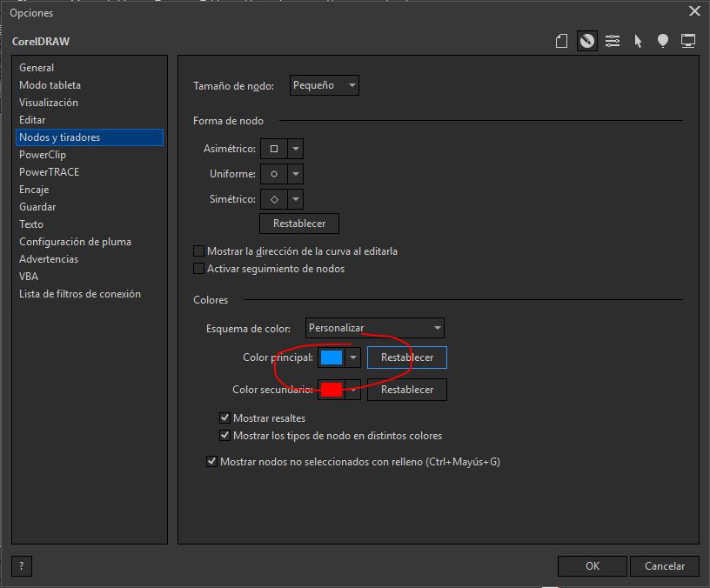The height and width of the screenshot is (588, 710).
Task: Expand the Color principal picker arrow
Action: click(x=352, y=357)
